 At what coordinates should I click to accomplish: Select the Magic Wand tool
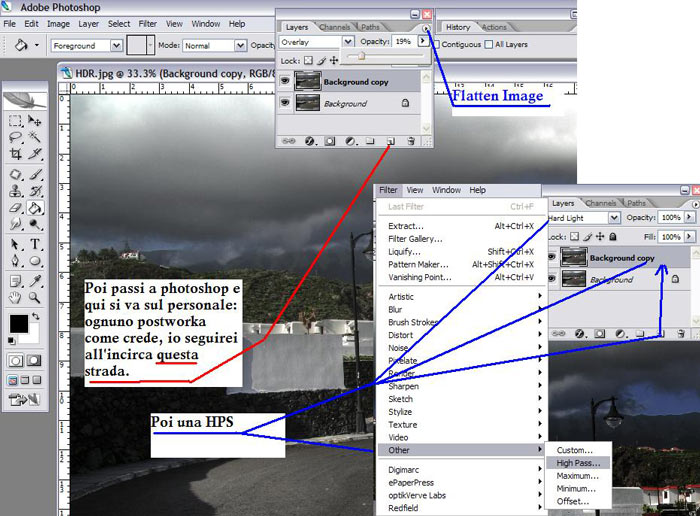tap(36, 136)
